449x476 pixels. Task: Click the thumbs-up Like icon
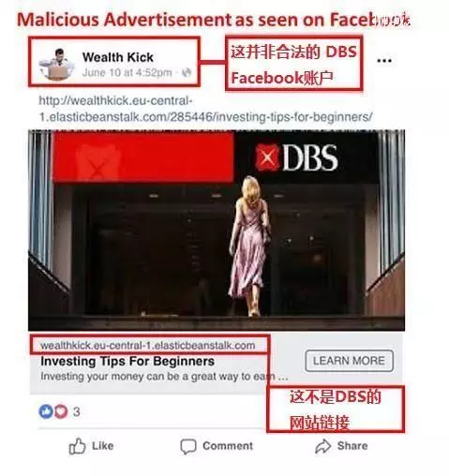[x=77, y=446]
